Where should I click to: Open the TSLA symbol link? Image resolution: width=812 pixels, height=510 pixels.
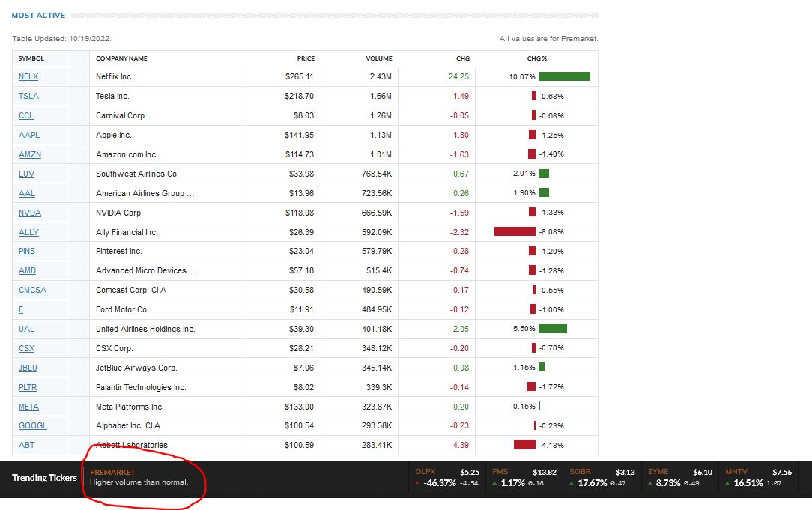[28, 97]
